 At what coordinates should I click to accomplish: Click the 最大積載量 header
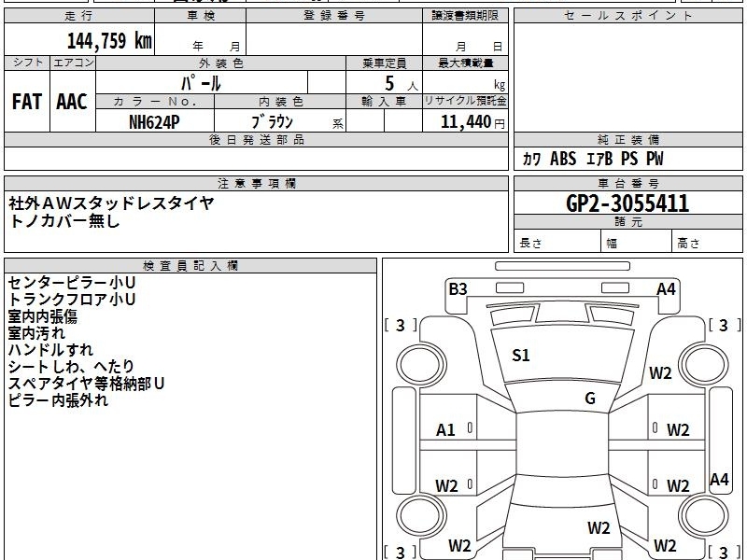click(465, 63)
